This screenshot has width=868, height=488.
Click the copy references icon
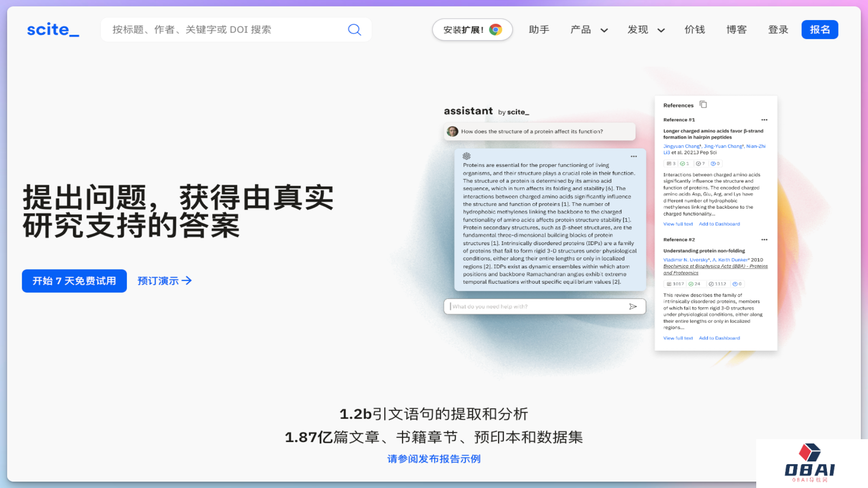tap(703, 105)
